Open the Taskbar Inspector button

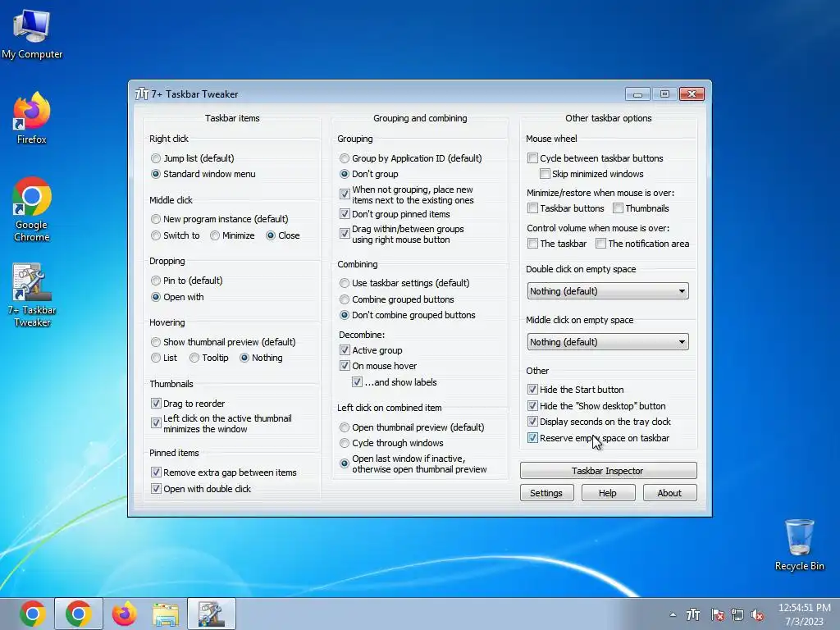(x=608, y=471)
